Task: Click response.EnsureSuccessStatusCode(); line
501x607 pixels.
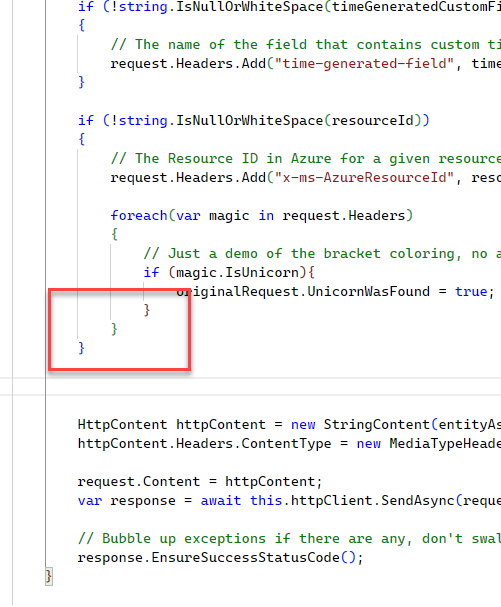Action: pyautogui.click(x=220, y=557)
